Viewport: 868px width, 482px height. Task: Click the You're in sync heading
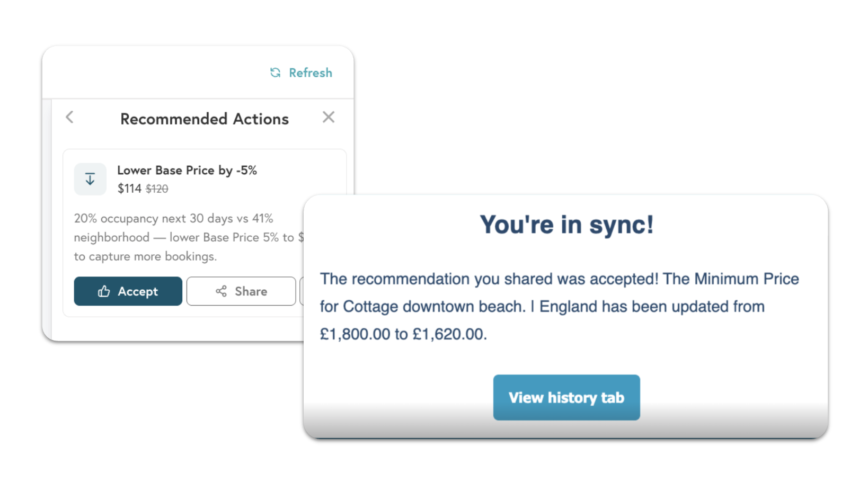(566, 224)
